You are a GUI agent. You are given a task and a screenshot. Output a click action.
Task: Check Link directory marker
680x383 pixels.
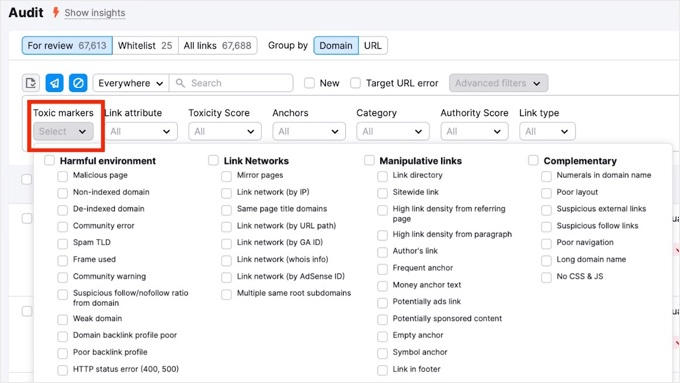[x=382, y=176]
